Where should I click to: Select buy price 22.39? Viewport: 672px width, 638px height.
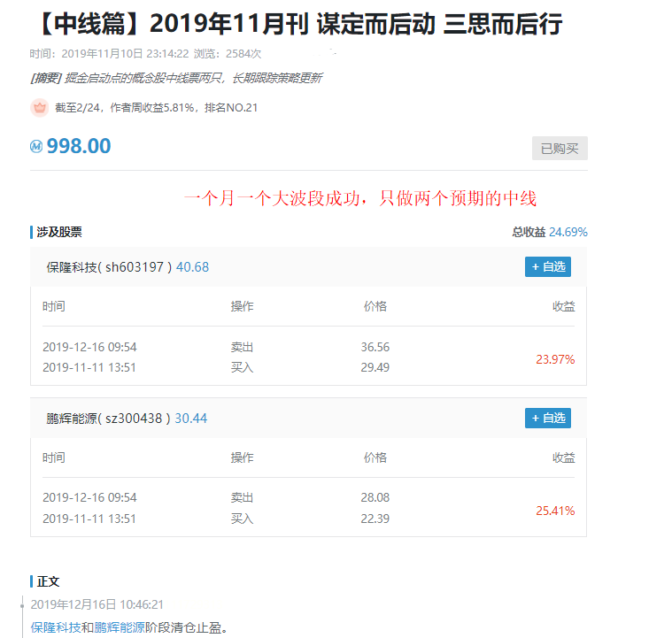click(375, 519)
